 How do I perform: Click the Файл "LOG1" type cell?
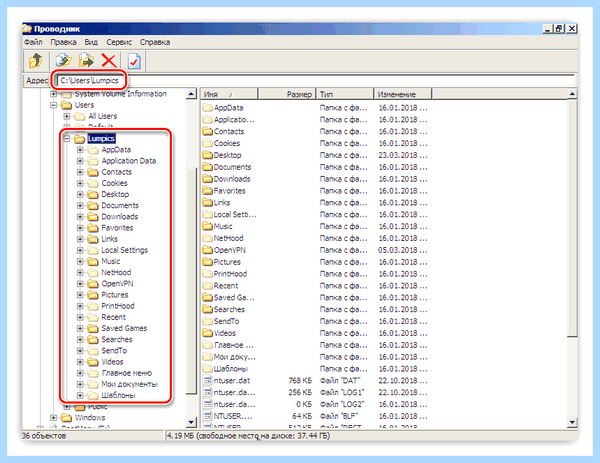(342, 393)
